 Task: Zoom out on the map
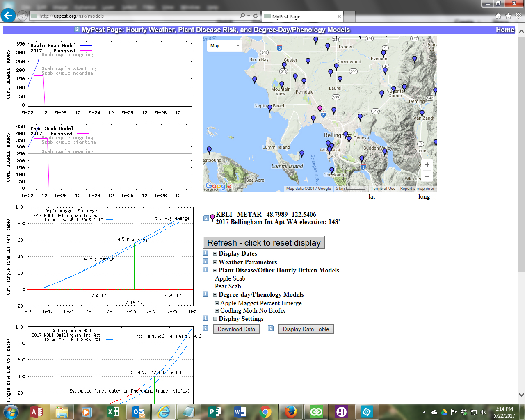pos(427,176)
